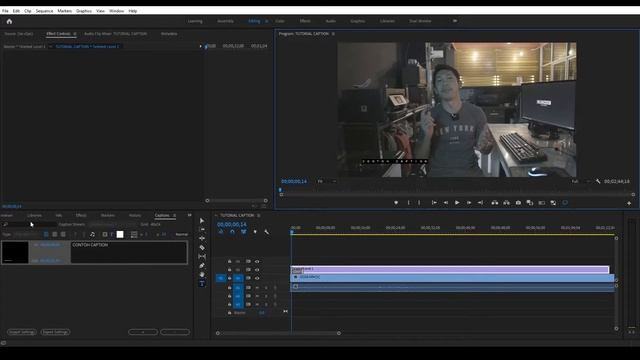The height and width of the screenshot is (360, 640).
Task: Select the Pen tool
Action: [x=202, y=265]
